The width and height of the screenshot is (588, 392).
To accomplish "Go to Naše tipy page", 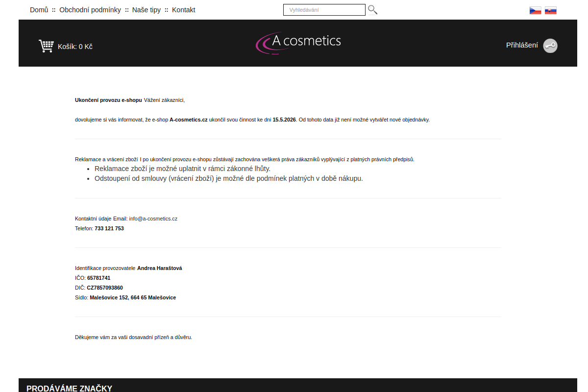I will 147,10.
